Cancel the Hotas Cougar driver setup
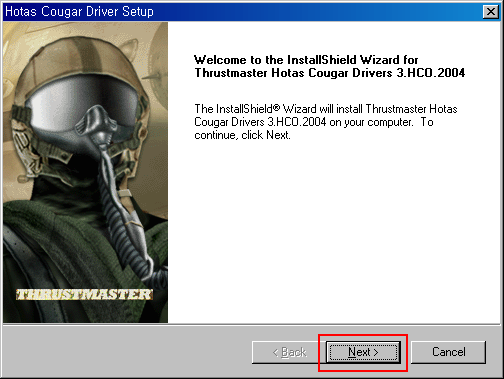The width and height of the screenshot is (504, 379). pyautogui.click(x=448, y=352)
